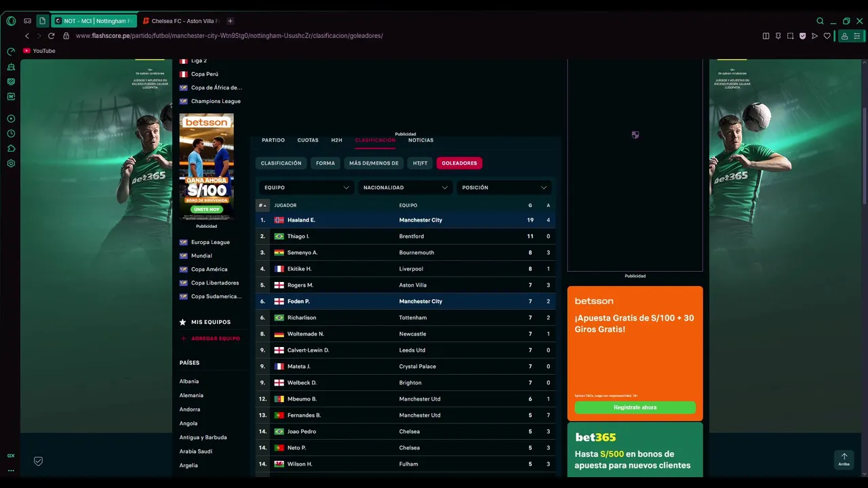
Task: Open the GX Corner gamepad icon
Action: [x=27, y=21]
